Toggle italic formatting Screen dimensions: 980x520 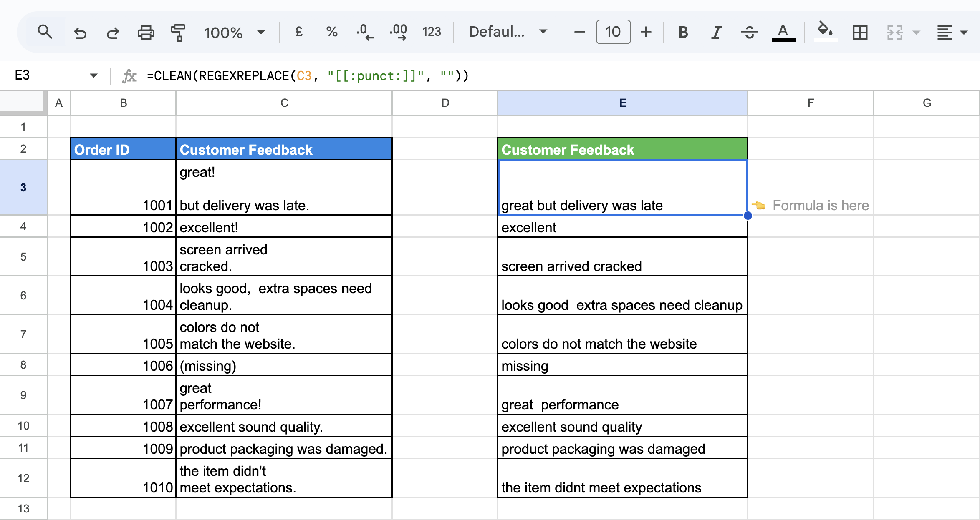click(716, 32)
